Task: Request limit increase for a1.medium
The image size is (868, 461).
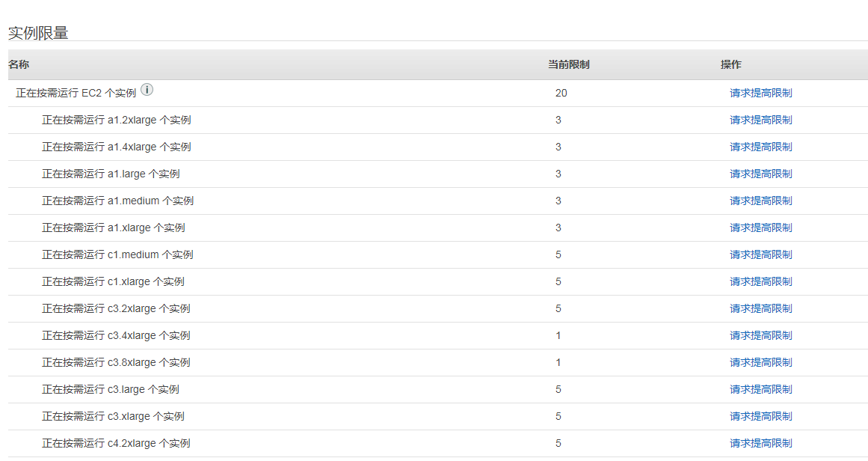Action: 760,201
